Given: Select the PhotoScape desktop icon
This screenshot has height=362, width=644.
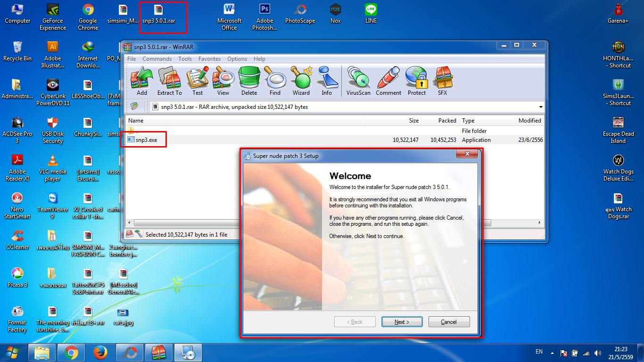Looking at the screenshot, I should 300,14.
